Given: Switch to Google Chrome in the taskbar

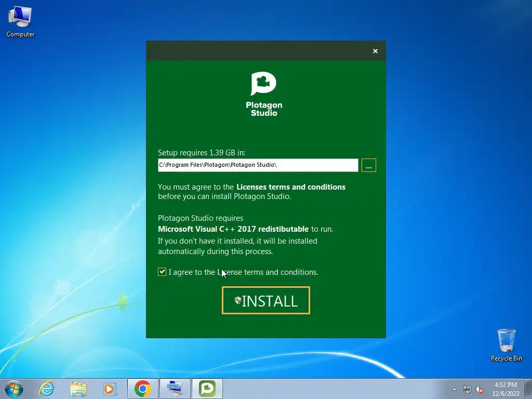Looking at the screenshot, I should 142,389.
